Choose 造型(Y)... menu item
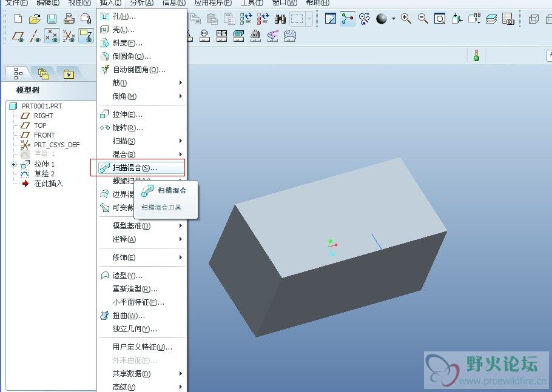This screenshot has height=392, width=552. point(141,276)
